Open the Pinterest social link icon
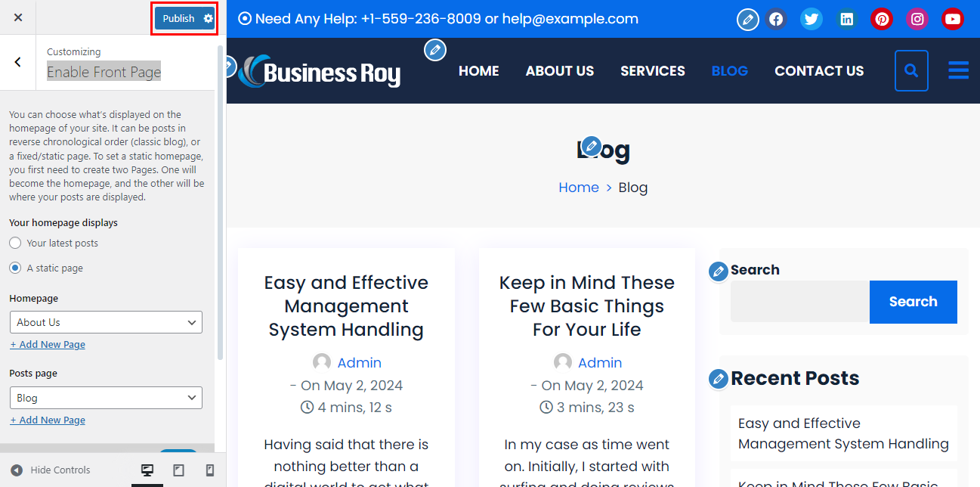The width and height of the screenshot is (980, 487). (x=882, y=19)
